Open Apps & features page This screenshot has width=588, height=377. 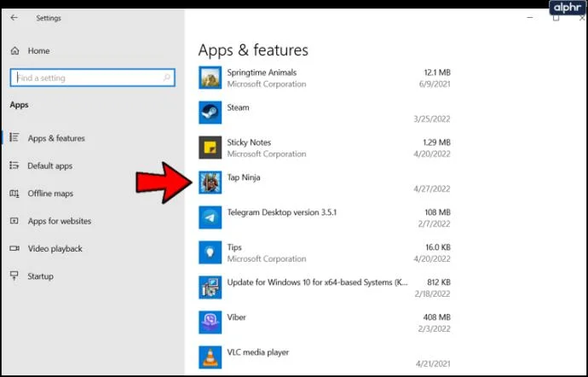coord(56,138)
